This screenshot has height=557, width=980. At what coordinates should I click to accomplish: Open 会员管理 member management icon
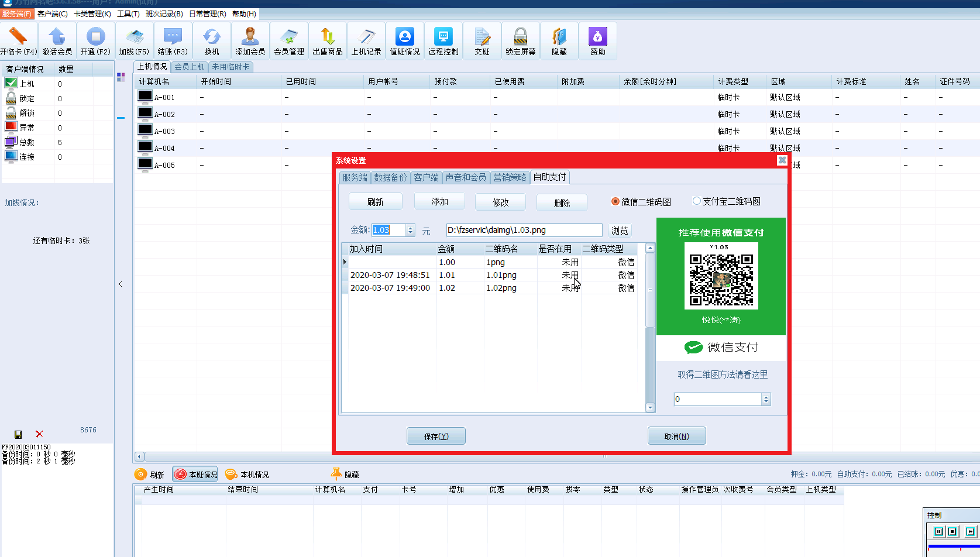(289, 40)
